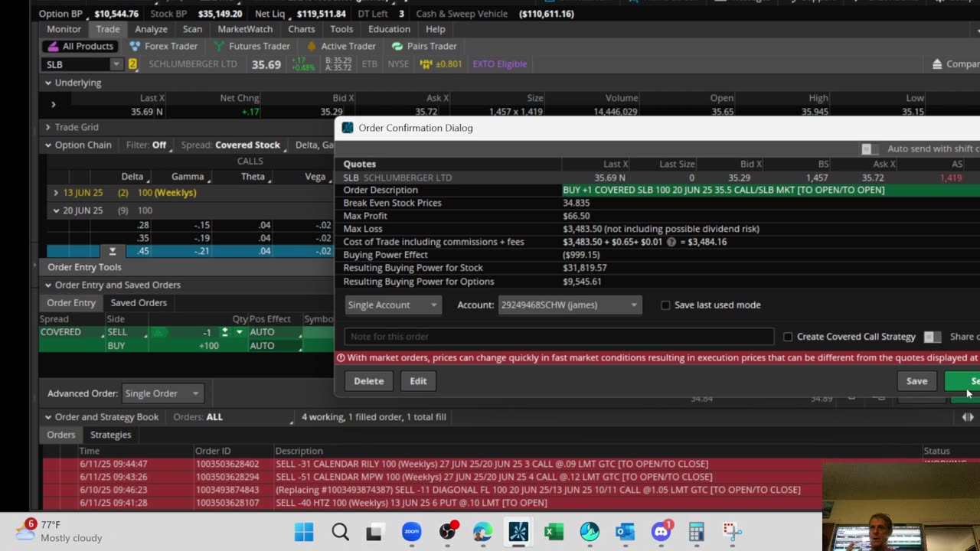The image size is (980, 551).
Task: Click the Forex Trader icon
Action: click(135, 47)
